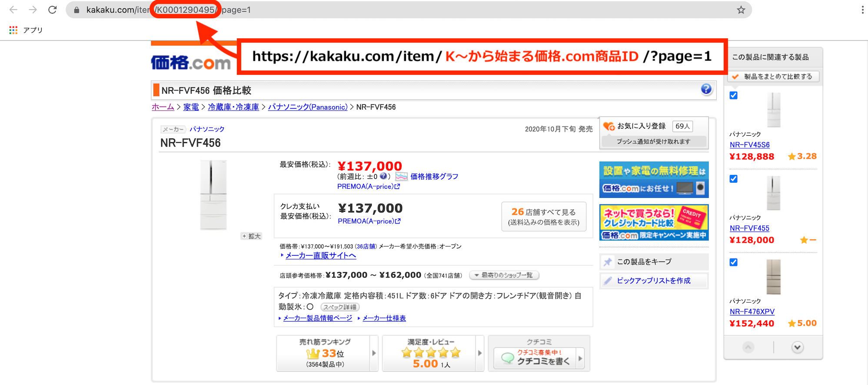The image size is (868, 385).
Task: Open the maker direct sales site link
Action: (x=320, y=256)
